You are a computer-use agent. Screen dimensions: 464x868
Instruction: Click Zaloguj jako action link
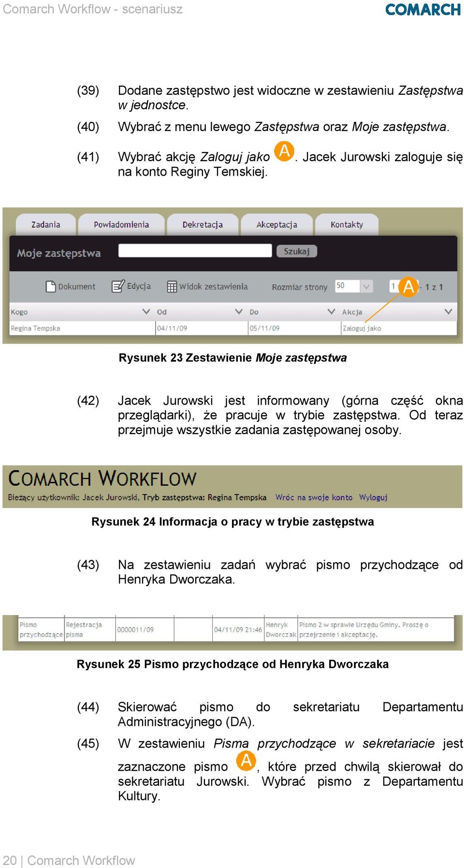tap(362, 328)
